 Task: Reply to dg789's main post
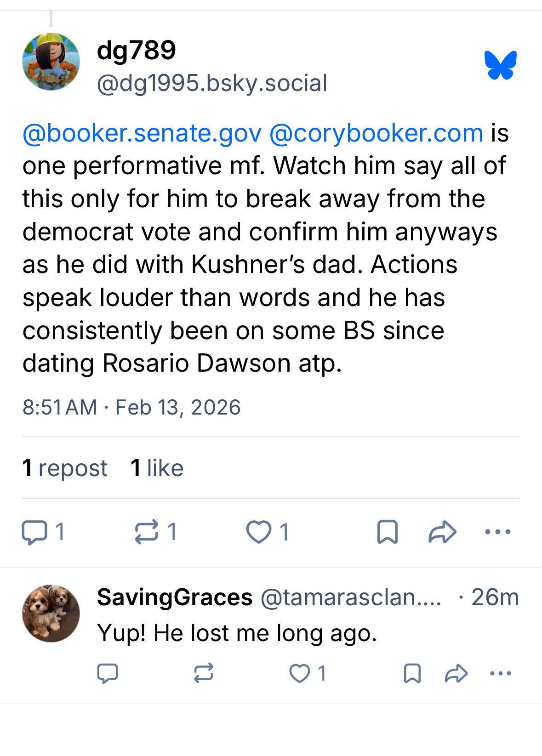pyautogui.click(x=34, y=532)
